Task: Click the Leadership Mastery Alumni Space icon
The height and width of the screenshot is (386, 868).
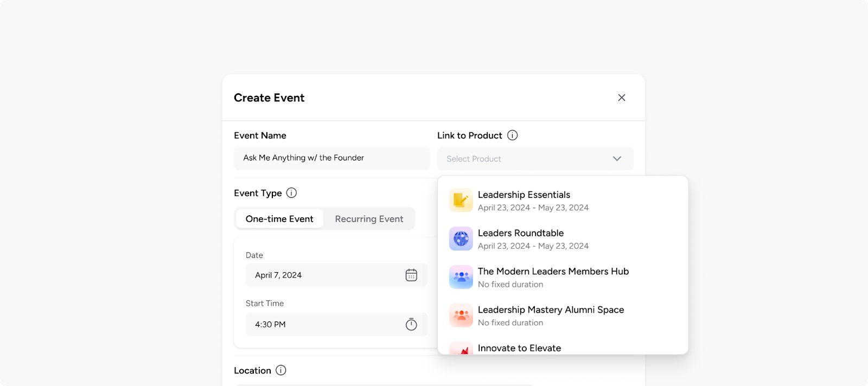Action: (461, 316)
